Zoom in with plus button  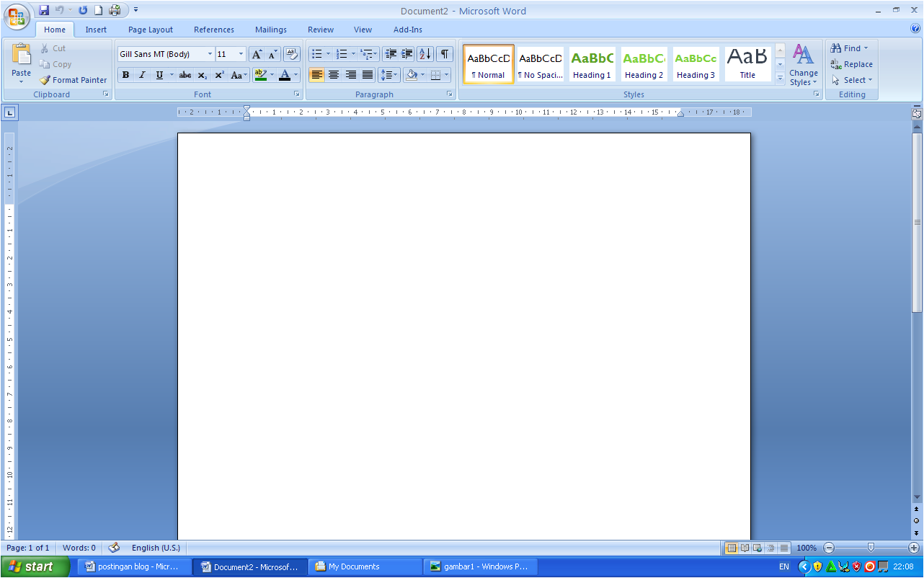pyautogui.click(x=914, y=548)
